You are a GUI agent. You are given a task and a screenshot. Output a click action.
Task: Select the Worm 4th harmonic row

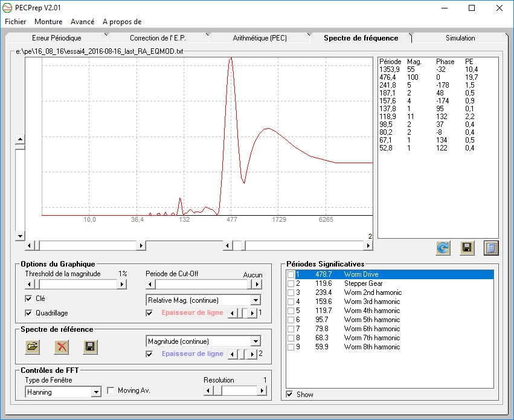390,311
